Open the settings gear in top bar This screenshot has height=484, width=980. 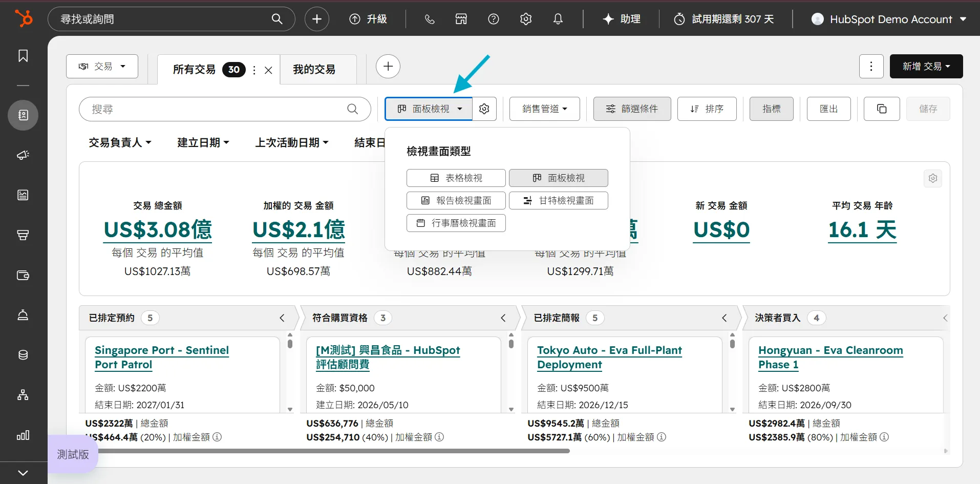pos(526,19)
